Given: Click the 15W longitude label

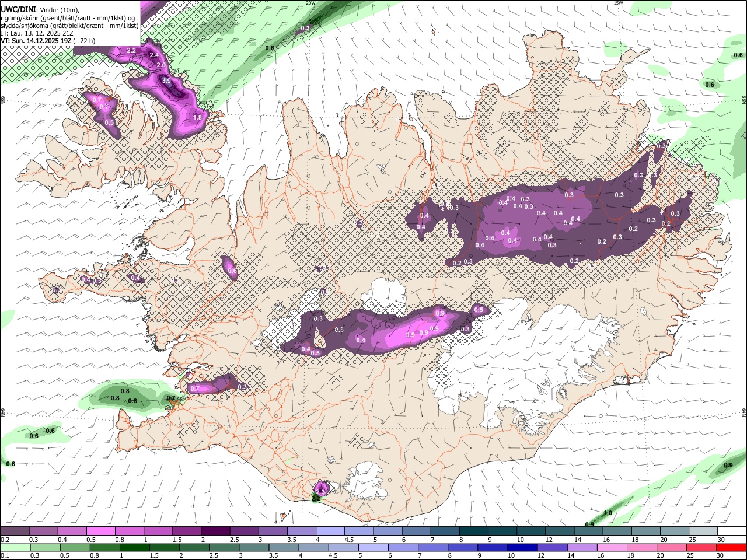Looking at the screenshot, I should [618, 3].
